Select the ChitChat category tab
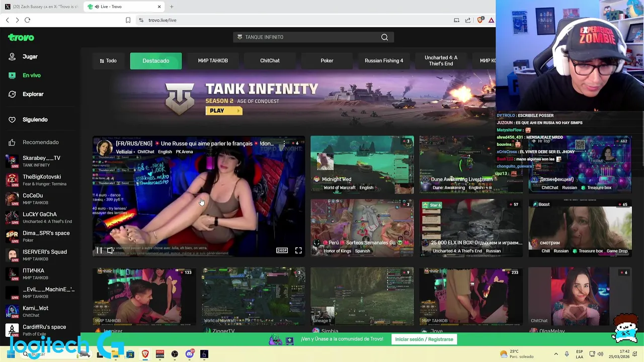 270,61
